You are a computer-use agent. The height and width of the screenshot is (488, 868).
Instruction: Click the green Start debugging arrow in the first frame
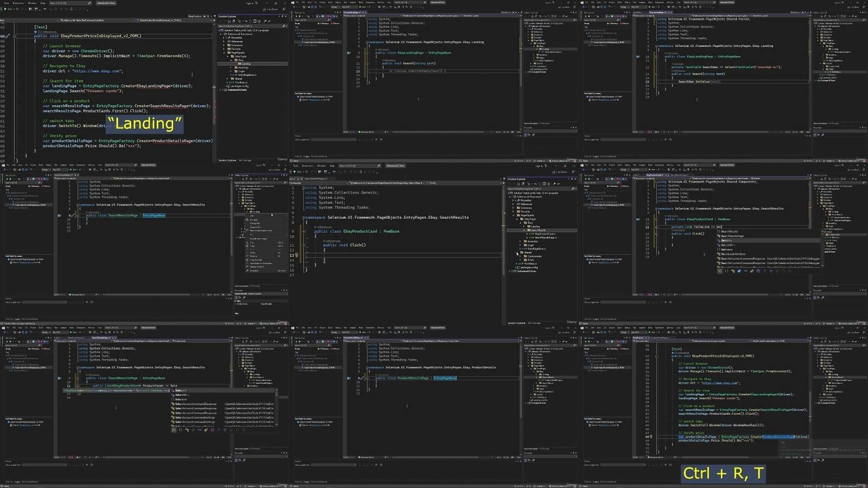click(5, 9)
